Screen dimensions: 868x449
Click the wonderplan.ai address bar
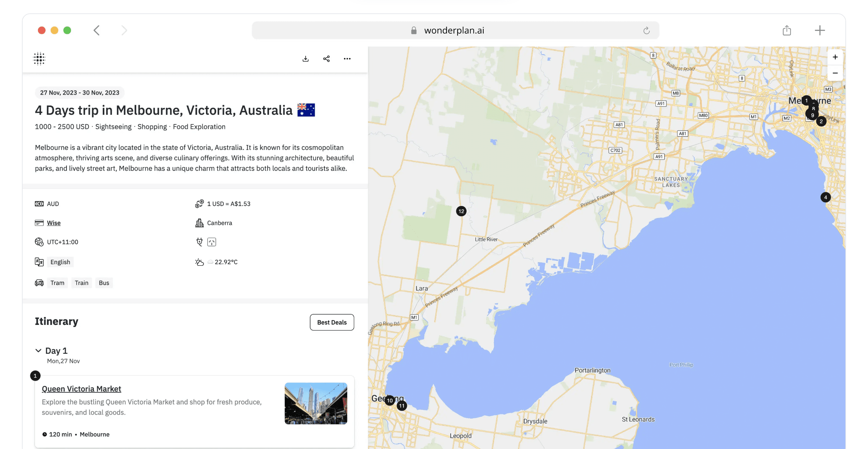[x=454, y=31]
